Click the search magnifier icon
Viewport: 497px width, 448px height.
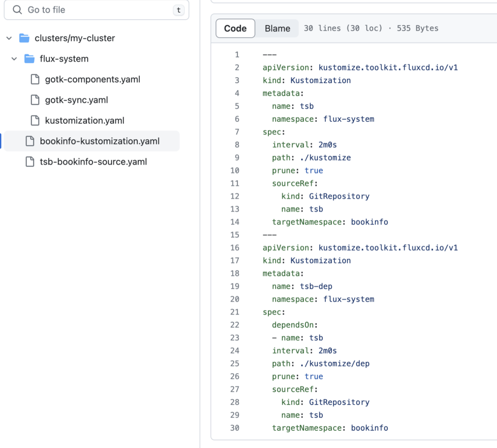17,10
